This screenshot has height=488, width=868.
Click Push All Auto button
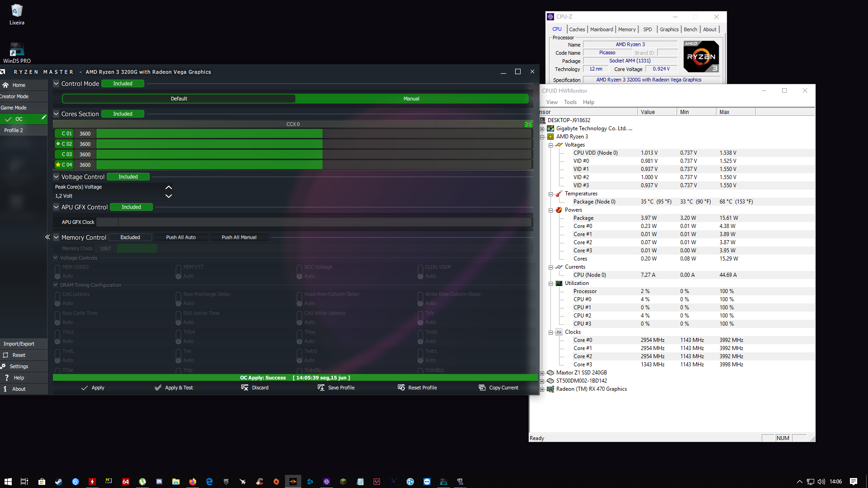181,237
